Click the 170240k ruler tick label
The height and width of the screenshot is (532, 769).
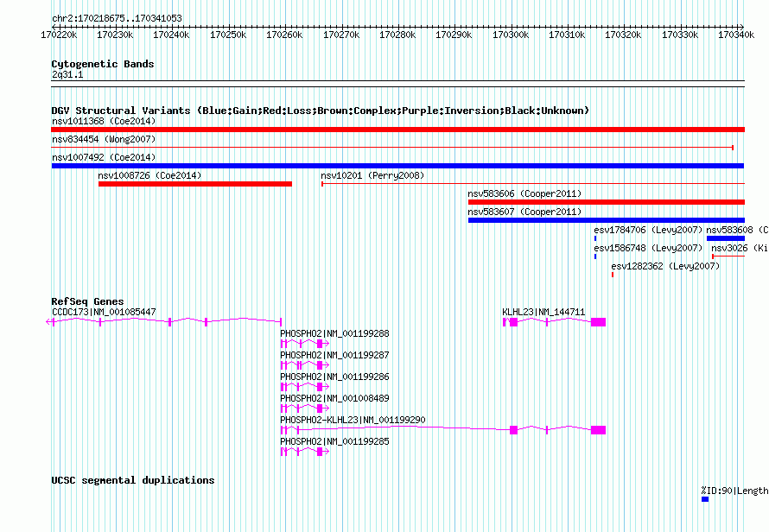click(171, 35)
